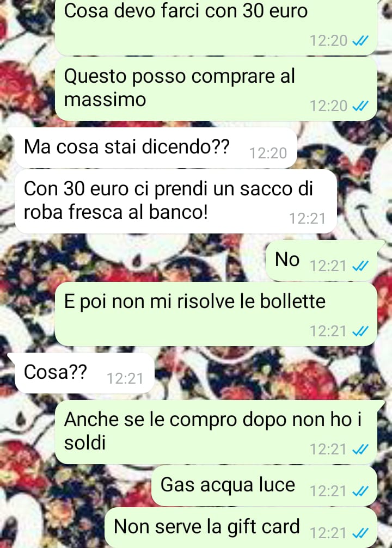The height and width of the screenshot is (548, 392).
Task: Tap read ticks on 'Anche se le compro' message
Action: coord(360,449)
